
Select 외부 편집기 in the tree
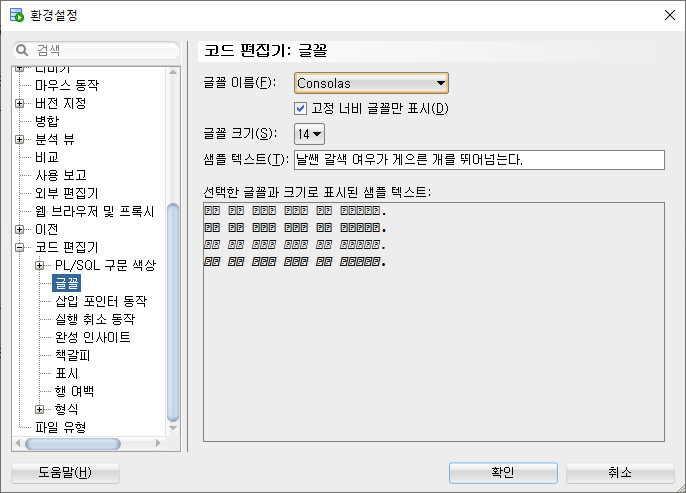(x=66, y=193)
